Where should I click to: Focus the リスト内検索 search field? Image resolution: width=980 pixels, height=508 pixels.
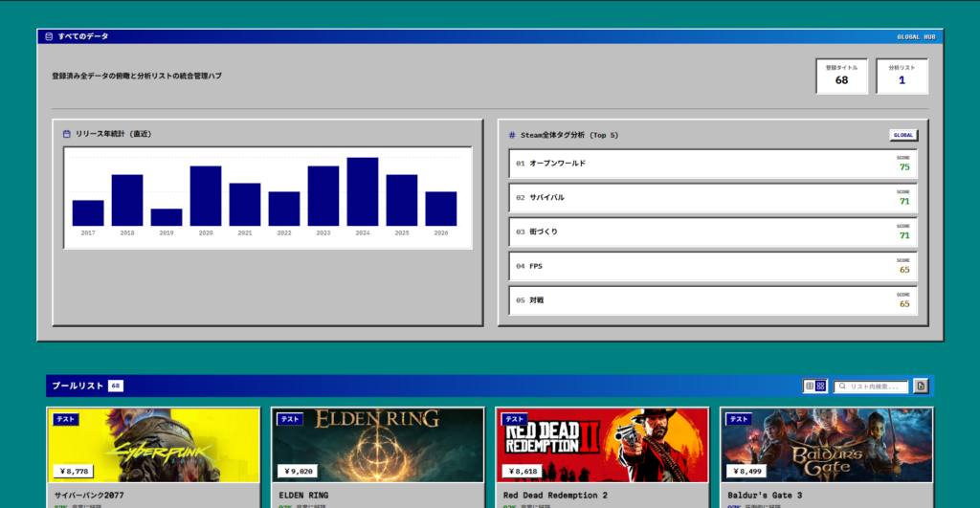[871, 387]
